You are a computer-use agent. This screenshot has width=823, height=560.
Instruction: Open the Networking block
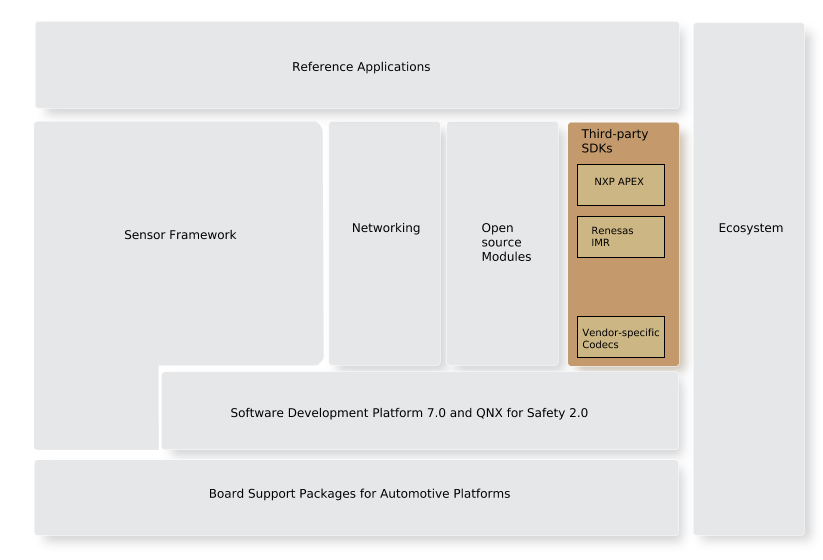pyautogui.click(x=385, y=228)
